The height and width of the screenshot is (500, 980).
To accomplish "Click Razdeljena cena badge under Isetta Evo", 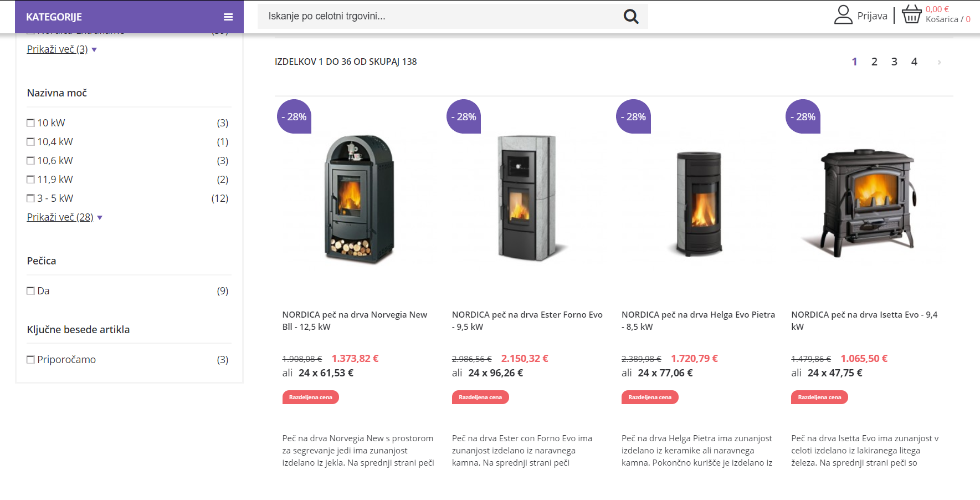I will (819, 397).
